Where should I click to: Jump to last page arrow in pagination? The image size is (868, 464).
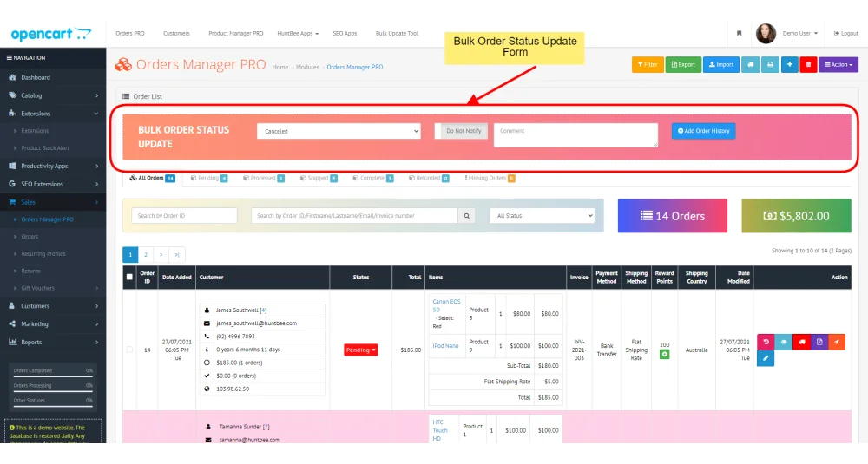176,254
